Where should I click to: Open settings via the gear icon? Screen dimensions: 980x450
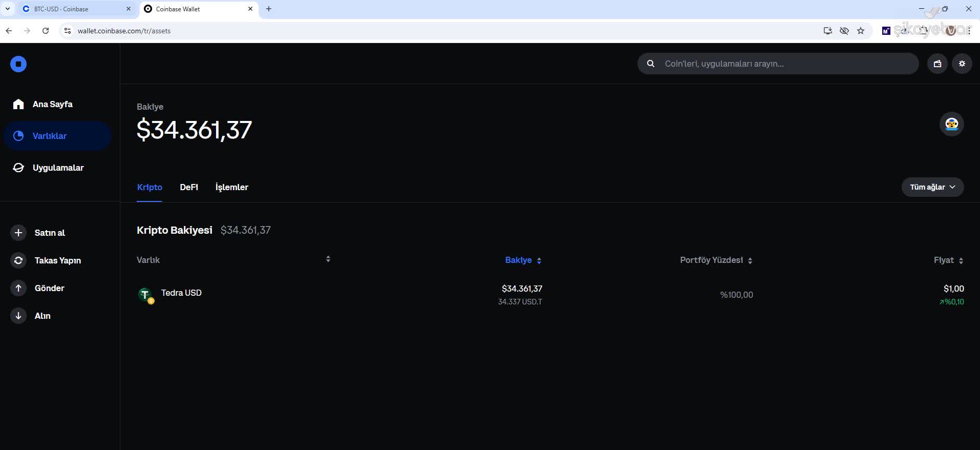click(962, 64)
